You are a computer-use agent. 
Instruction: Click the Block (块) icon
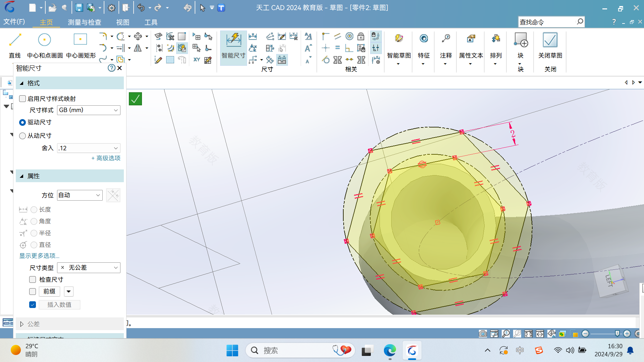tap(521, 40)
